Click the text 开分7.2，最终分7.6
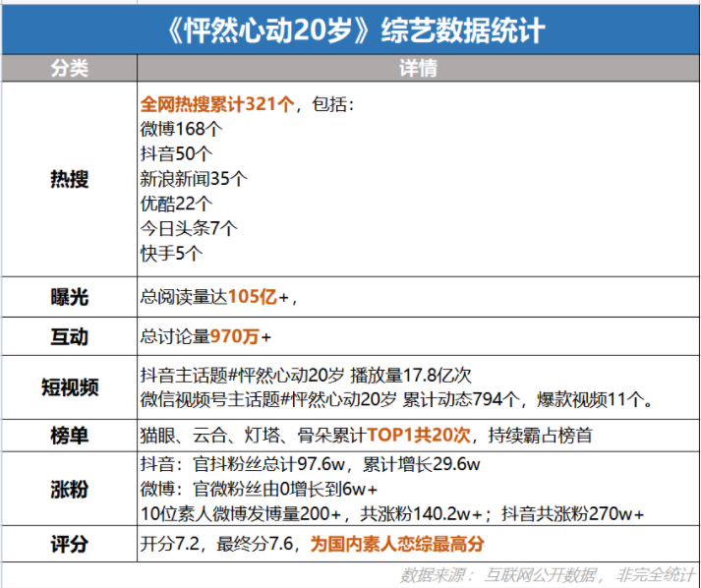 coord(217,544)
